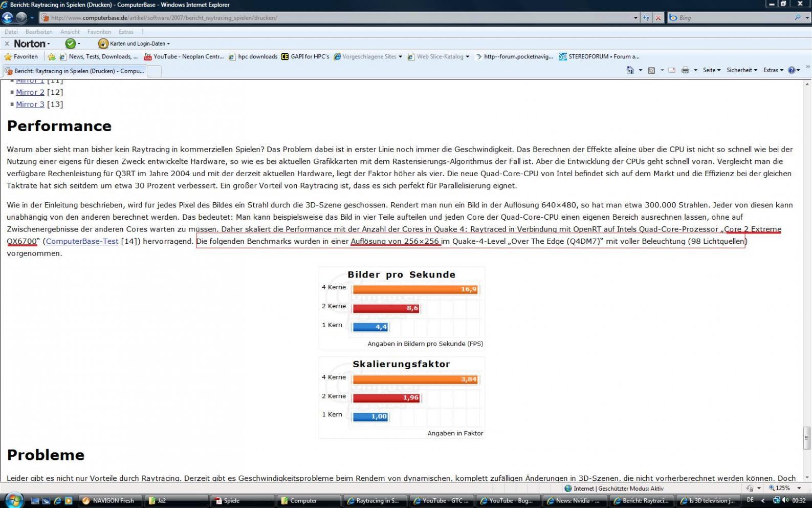
Task: Click the address bar URL field
Action: click(x=335, y=18)
